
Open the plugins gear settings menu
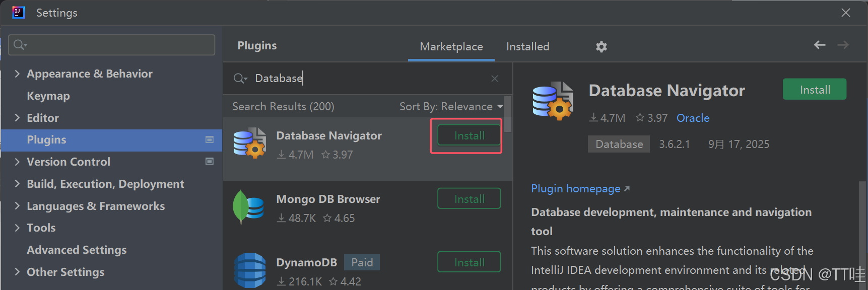pos(601,47)
